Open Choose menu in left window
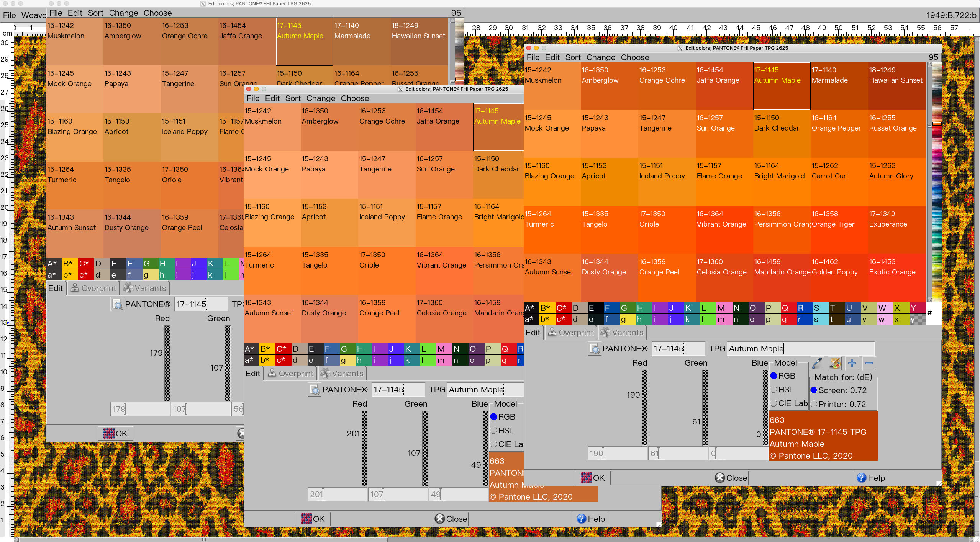The height and width of the screenshot is (542, 980). (x=157, y=13)
